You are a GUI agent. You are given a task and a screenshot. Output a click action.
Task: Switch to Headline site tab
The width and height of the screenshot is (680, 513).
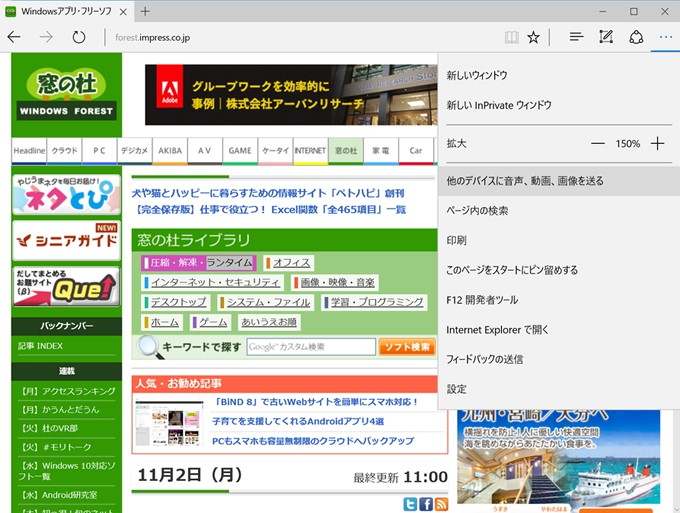tap(29, 151)
